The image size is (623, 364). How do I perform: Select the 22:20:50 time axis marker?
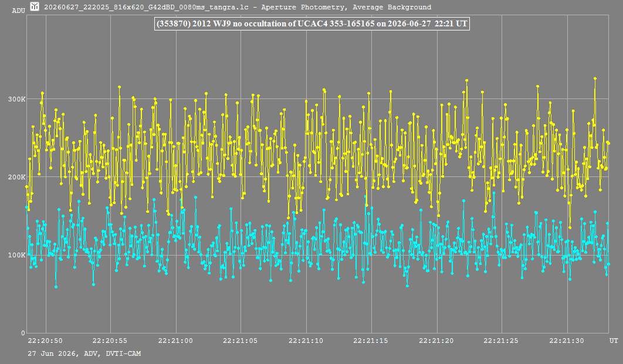(x=45, y=341)
